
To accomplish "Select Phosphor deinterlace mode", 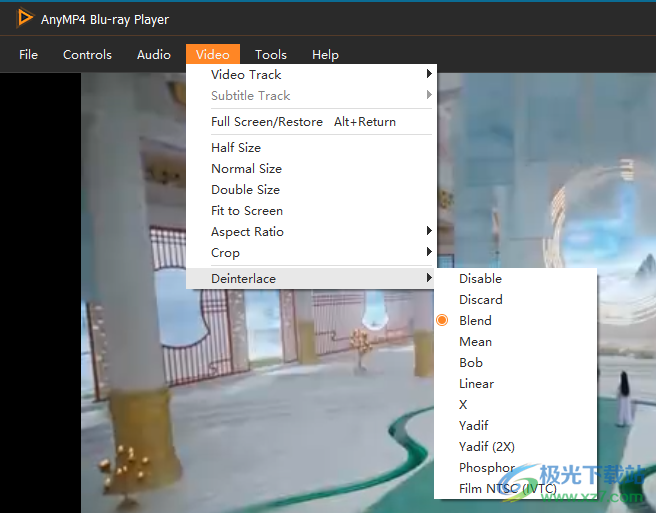I will (x=515, y=467).
